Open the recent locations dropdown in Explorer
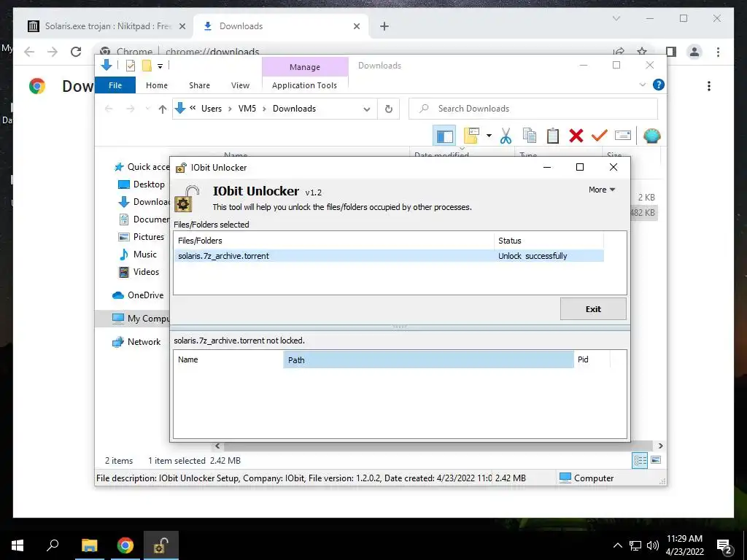This screenshot has height=560, width=747. pyautogui.click(x=147, y=109)
